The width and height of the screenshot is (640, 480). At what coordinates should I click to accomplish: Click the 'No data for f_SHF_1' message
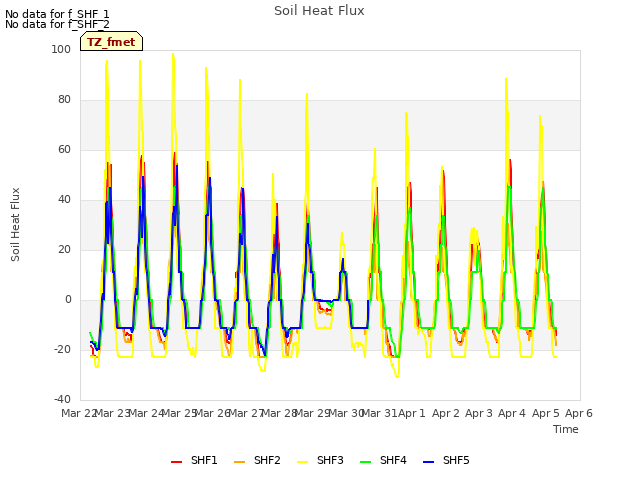[57, 14]
